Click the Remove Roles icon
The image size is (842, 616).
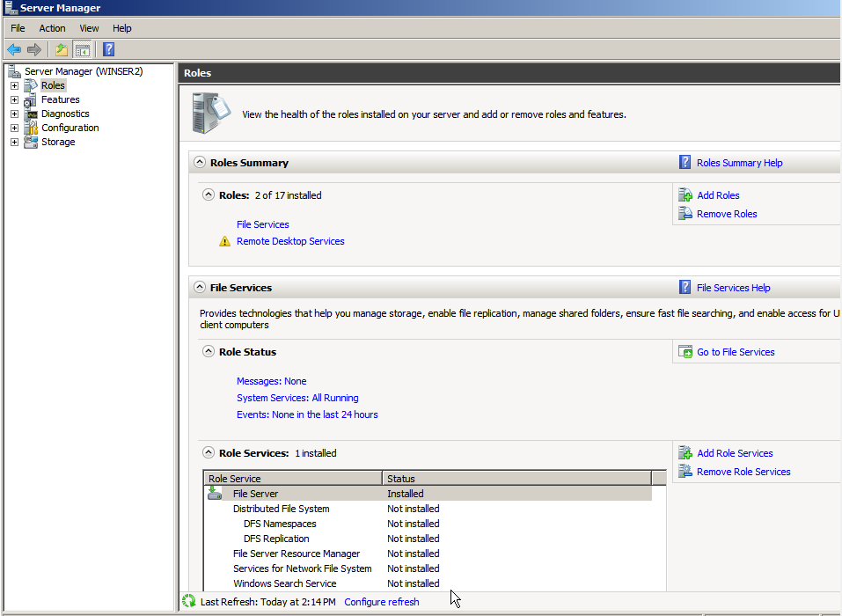[685, 213]
